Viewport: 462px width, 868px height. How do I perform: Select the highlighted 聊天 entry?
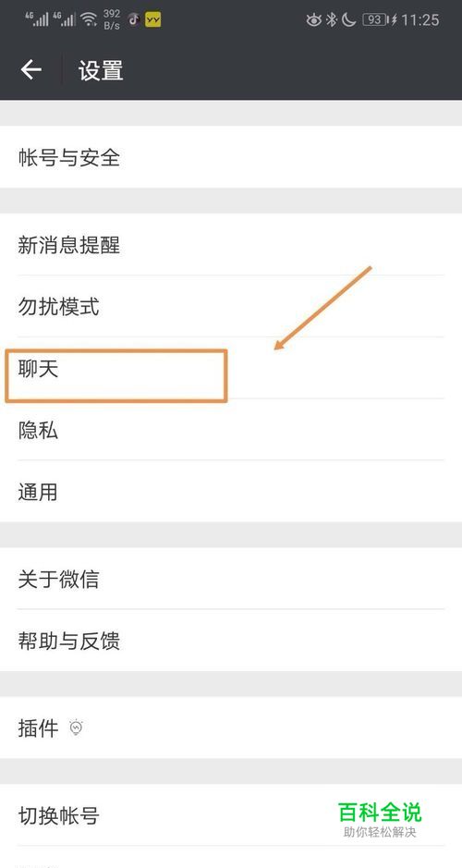[x=231, y=368]
